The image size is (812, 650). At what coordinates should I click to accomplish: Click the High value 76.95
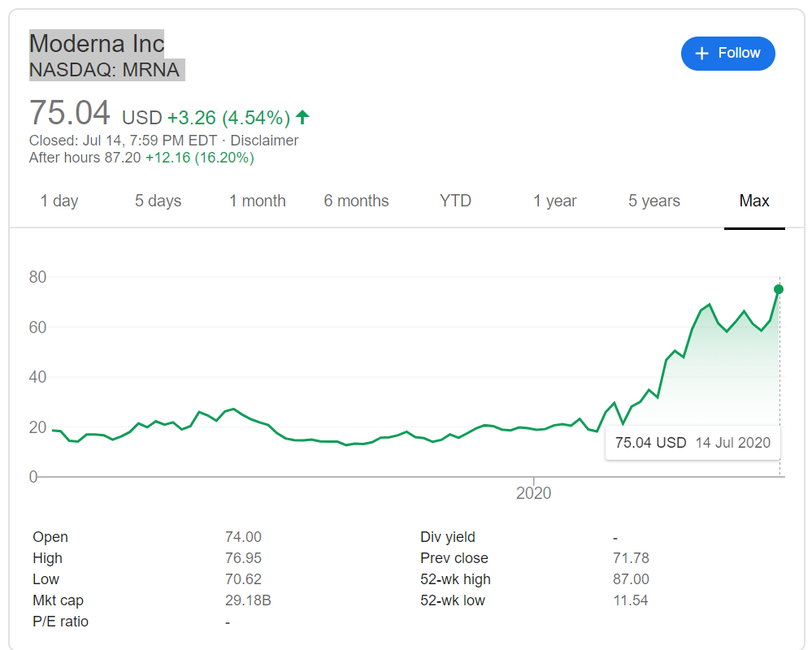click(x=243, y=558)
